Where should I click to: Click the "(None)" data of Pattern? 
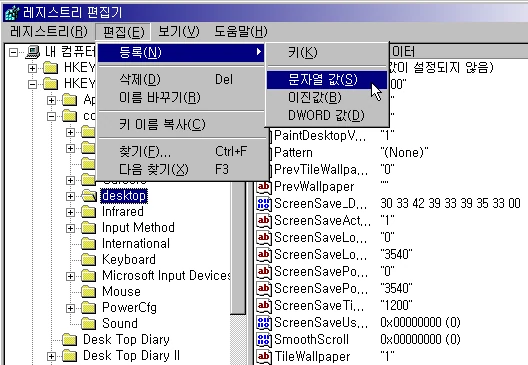[x=404, y=153]
